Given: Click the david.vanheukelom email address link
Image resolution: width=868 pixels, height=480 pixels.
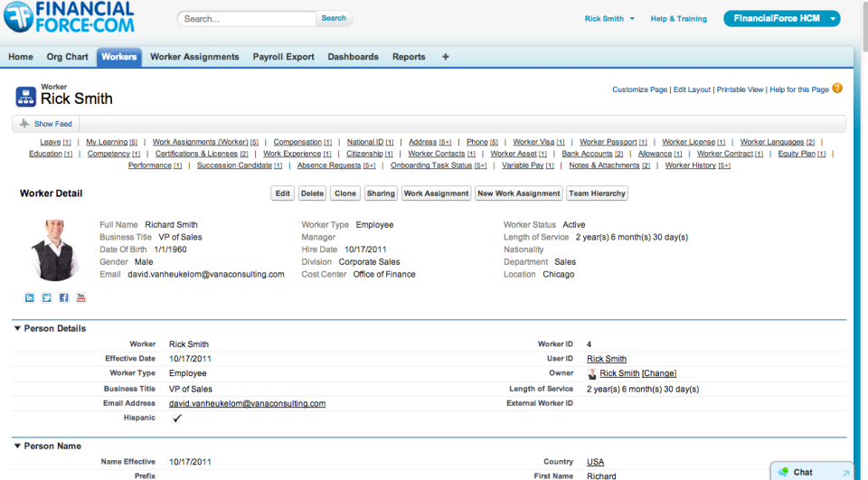Looking at the screenshot, I should [247, 403].
